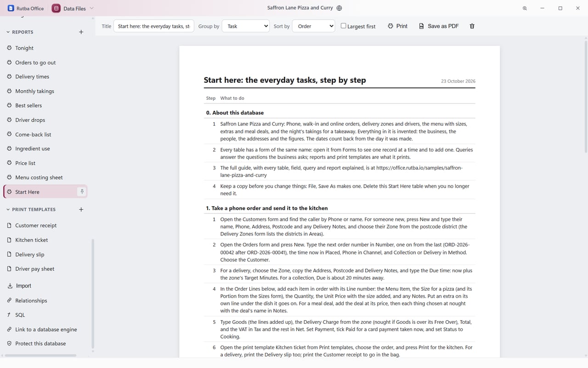Collapse the Reports section
The height and width of the screenshot is (368, 588).
(x=8, y=32)
